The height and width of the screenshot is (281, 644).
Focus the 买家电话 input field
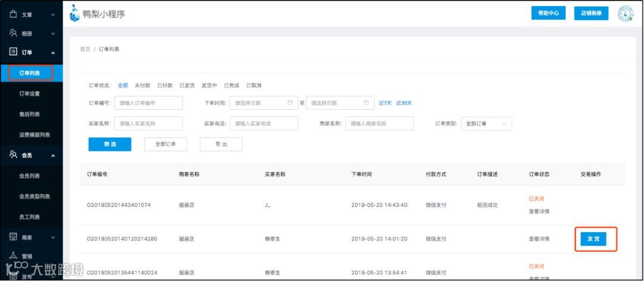tap(264, 123)
